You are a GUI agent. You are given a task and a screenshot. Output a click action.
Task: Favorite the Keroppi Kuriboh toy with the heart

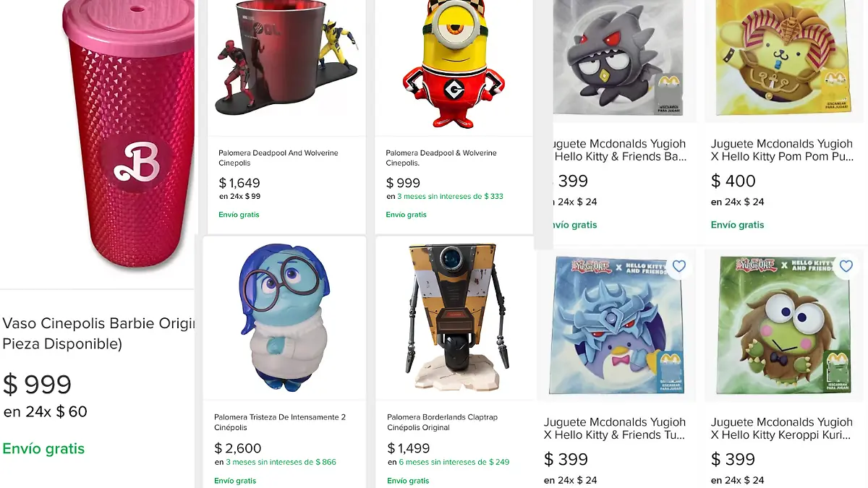point(846,266)
